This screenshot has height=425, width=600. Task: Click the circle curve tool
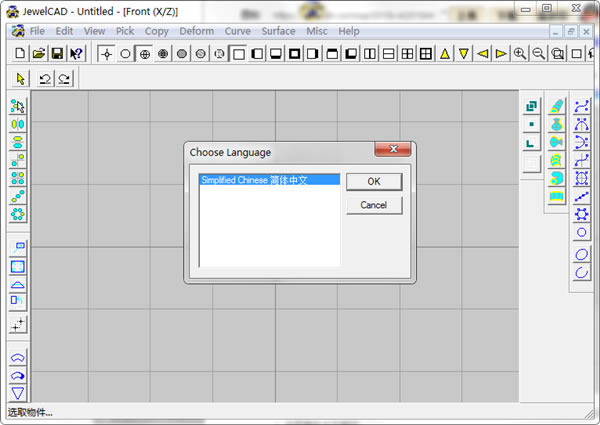click(x=582, y=232)
